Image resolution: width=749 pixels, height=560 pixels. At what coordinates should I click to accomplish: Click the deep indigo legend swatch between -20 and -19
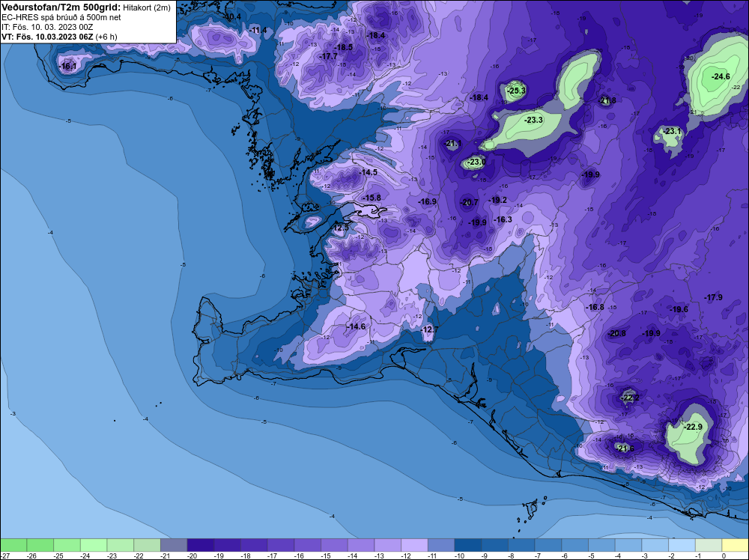201,545
